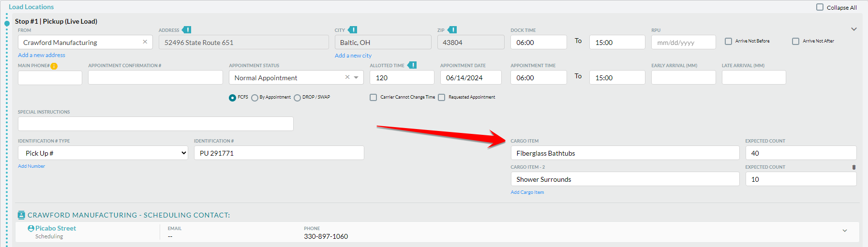
Task: Click the City alert flag icon
Action: pyautogui.click(x=353, y=30)
